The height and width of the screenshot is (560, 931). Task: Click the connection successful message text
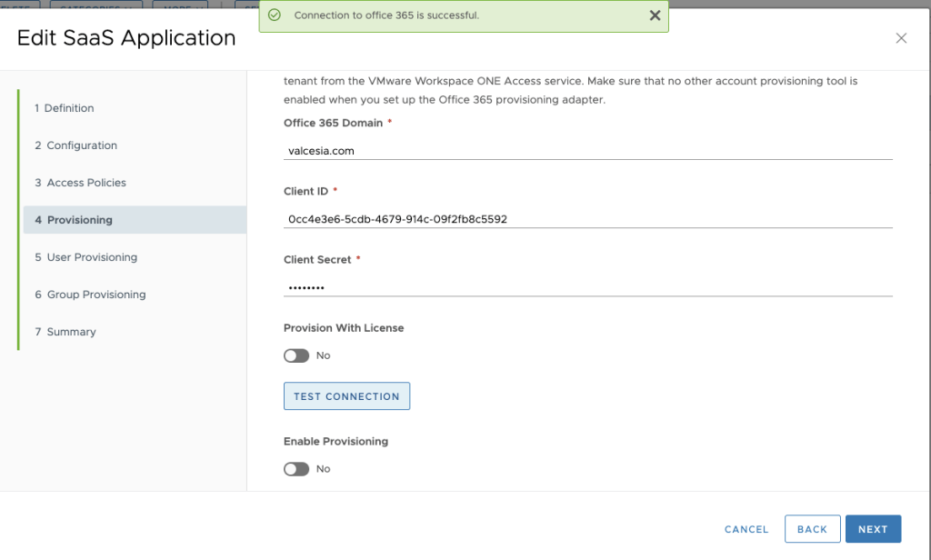pyautogui.click(x=386, y=15)
